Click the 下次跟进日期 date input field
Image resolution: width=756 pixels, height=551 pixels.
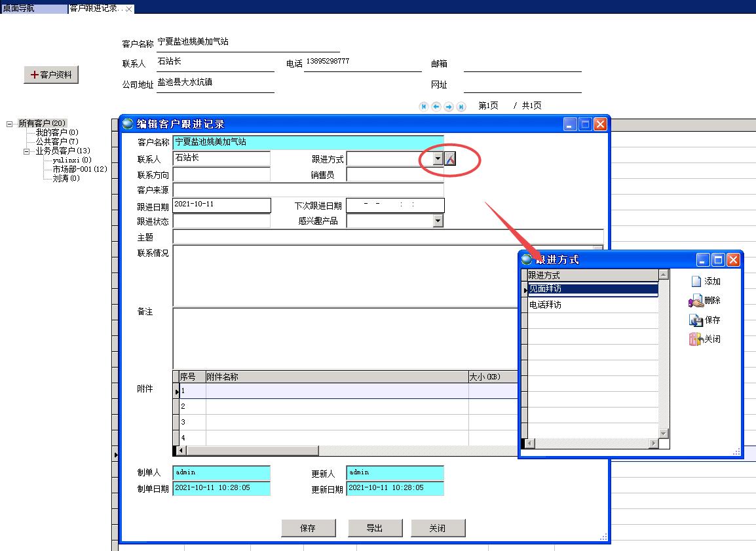[x=395, y=204]
